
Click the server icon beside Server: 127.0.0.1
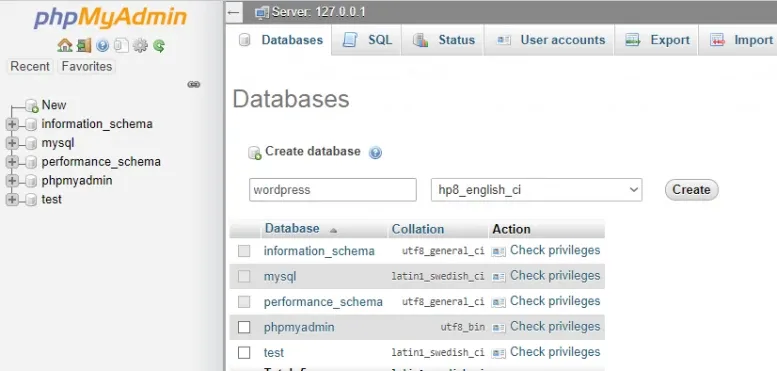click(x=262, y=12)
